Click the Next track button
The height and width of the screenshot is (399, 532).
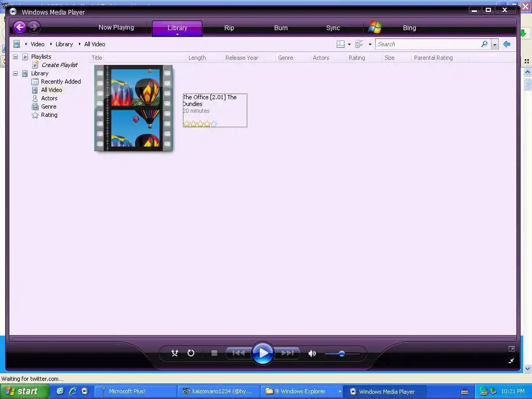[x=287, y=353]
